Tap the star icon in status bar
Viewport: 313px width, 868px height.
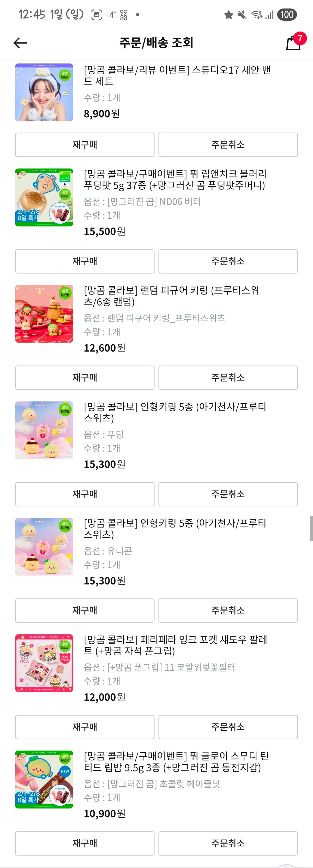coord(229,15)
